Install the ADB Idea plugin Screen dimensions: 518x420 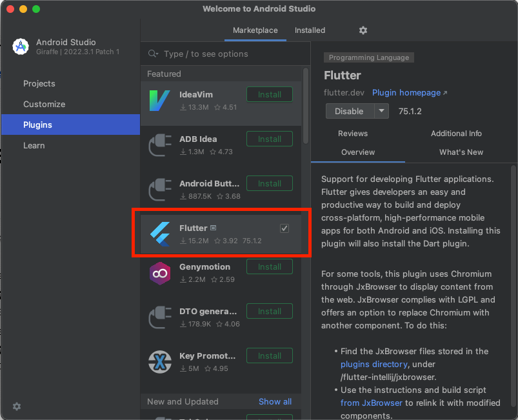click(x=270, y=139)
